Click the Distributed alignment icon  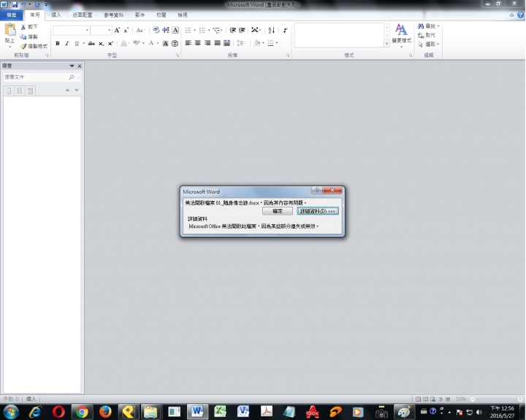tap(226, 43)
